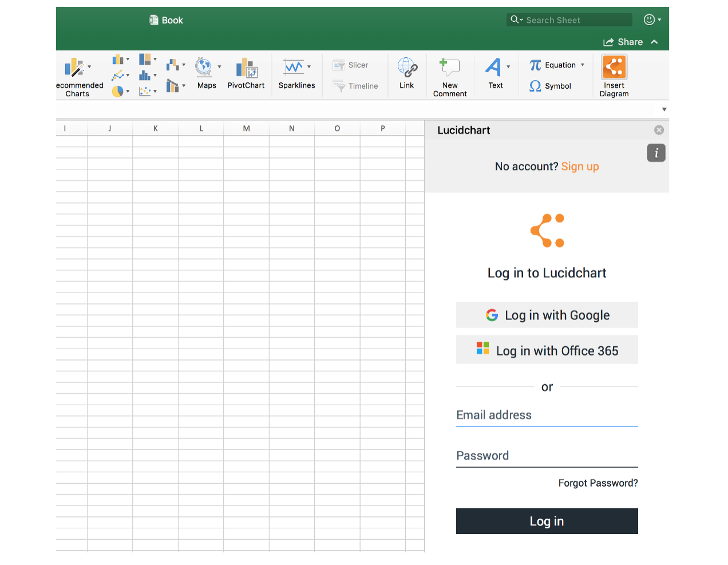Click the Slicer button

pyautogui.click(x=350, y=65)
